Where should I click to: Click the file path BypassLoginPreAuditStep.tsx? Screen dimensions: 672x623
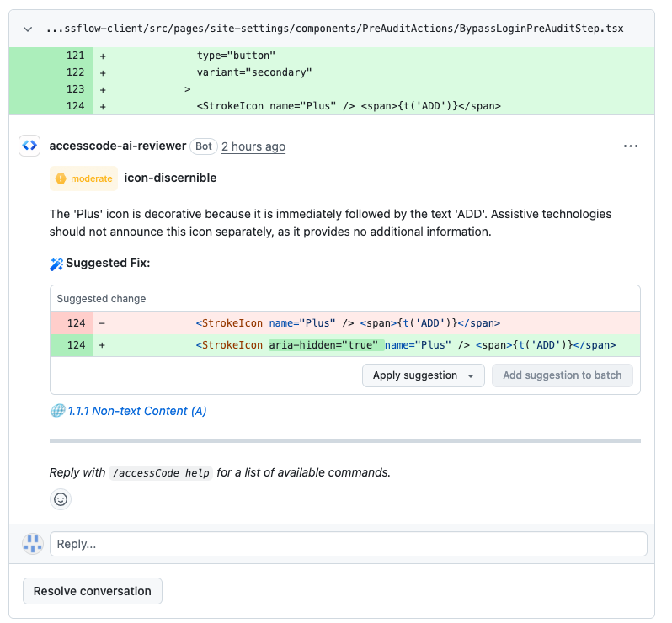334,29
